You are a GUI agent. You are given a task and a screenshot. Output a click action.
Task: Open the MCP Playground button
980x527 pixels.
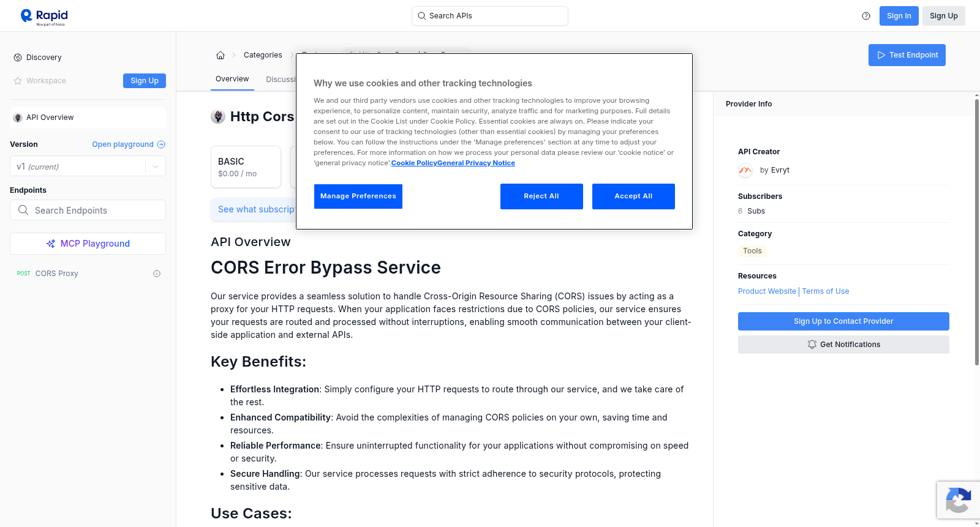tap(88, 244)
